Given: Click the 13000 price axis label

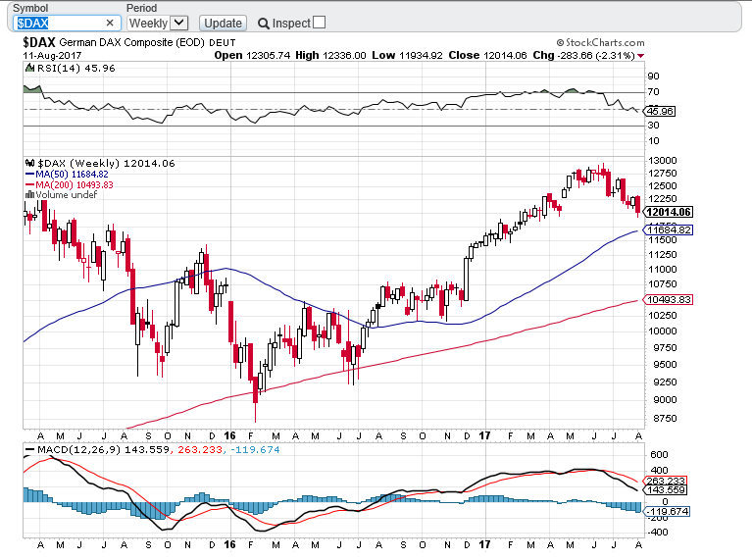Looking at the screenshot, I should coord(663,161).
